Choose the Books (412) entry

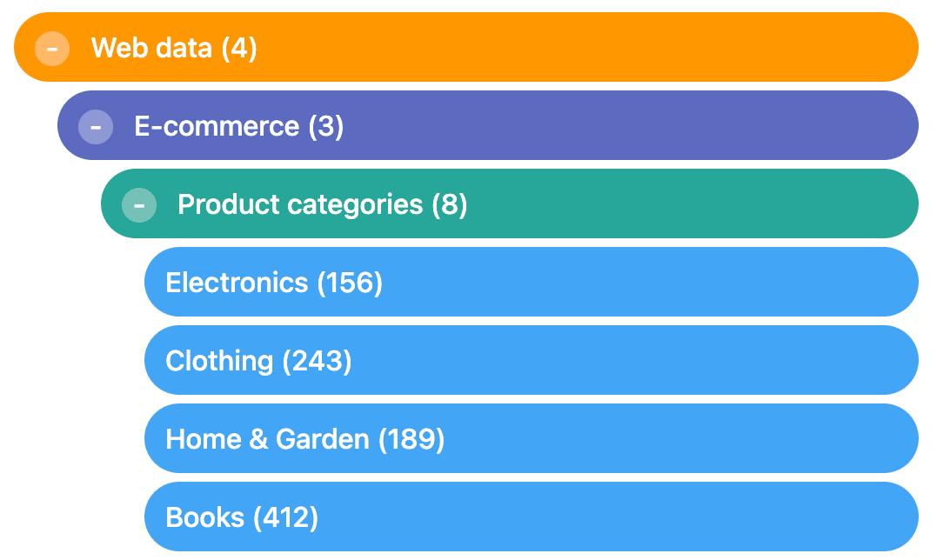click(532, 517)
